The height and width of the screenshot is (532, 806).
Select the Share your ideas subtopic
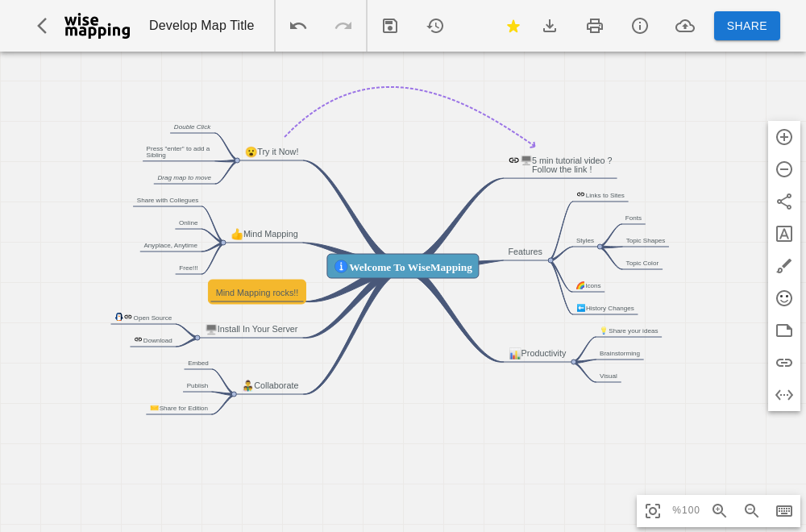634,331
